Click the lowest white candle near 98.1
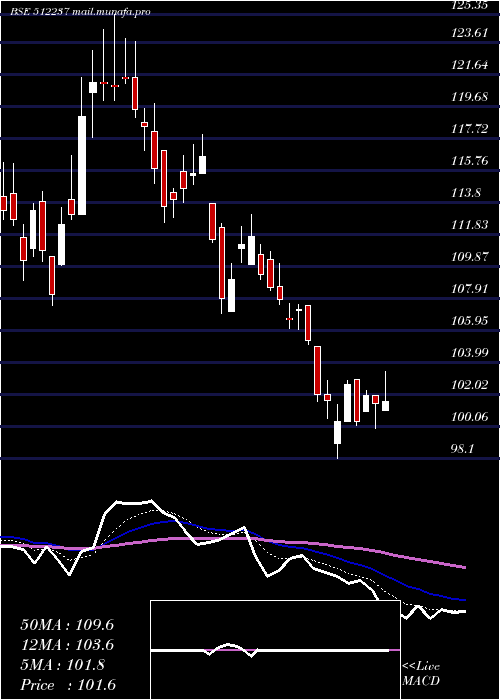500x700 pixels. (337, 432)
